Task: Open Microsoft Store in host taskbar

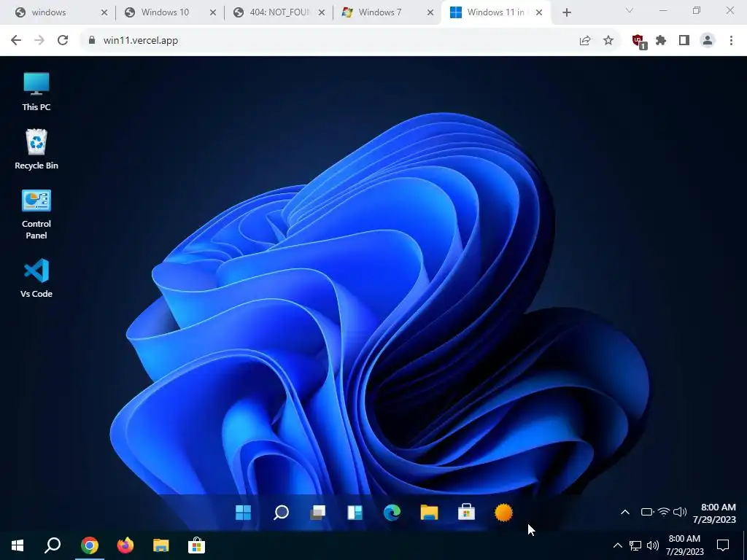Action: (x=196, y=545)
